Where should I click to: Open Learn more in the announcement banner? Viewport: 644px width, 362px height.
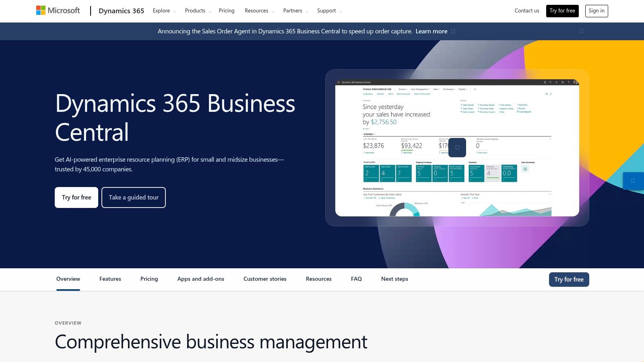431,31
